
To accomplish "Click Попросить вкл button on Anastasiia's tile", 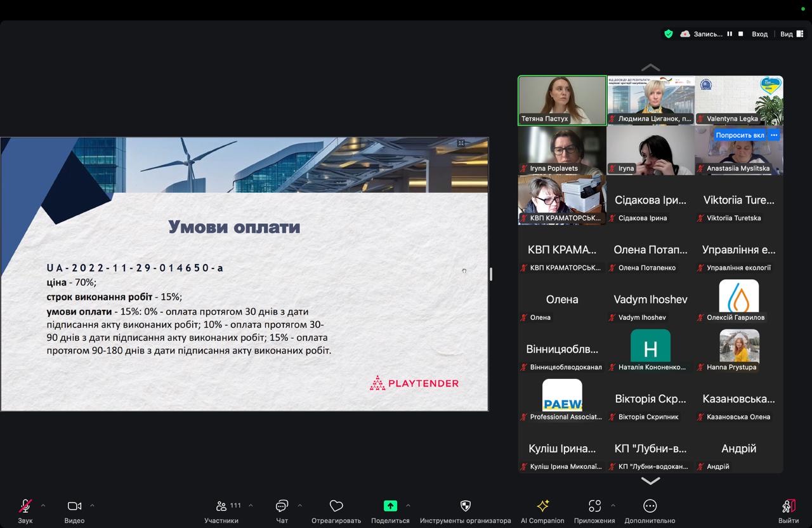I will tap(740, 135).
